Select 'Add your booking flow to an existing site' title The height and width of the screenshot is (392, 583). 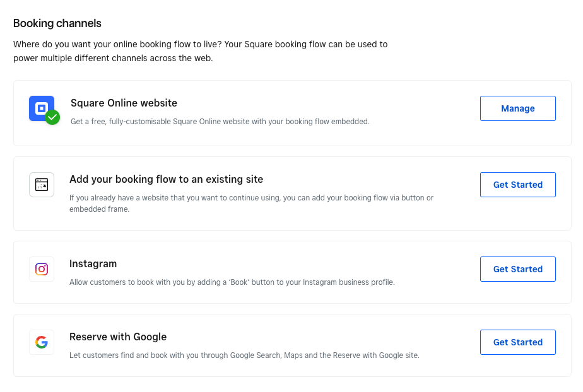[x=166, y=179]
